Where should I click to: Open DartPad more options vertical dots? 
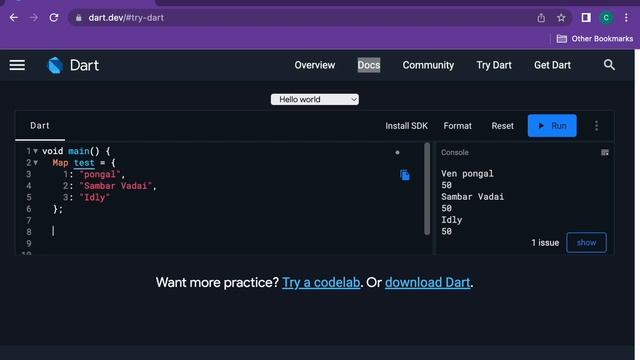(596, 126)
